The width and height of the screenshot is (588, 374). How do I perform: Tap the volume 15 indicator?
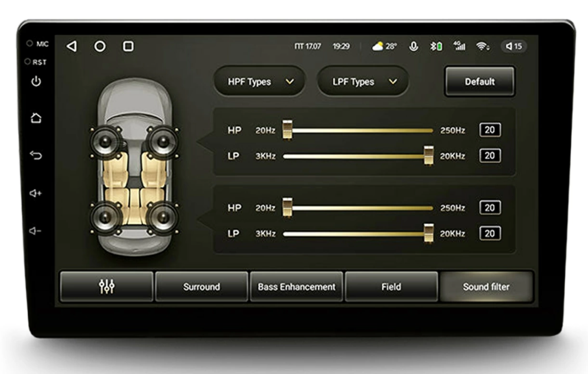click(514, 46)
